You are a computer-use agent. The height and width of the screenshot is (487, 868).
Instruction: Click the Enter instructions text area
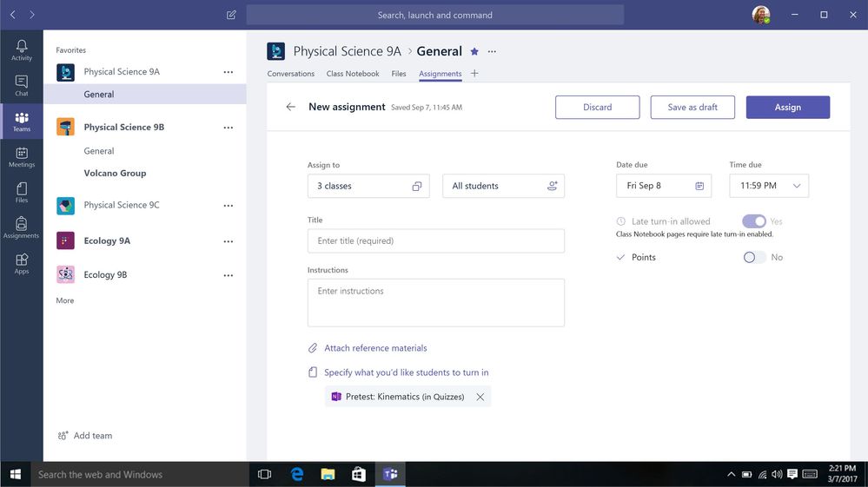[x=436, y=303]
